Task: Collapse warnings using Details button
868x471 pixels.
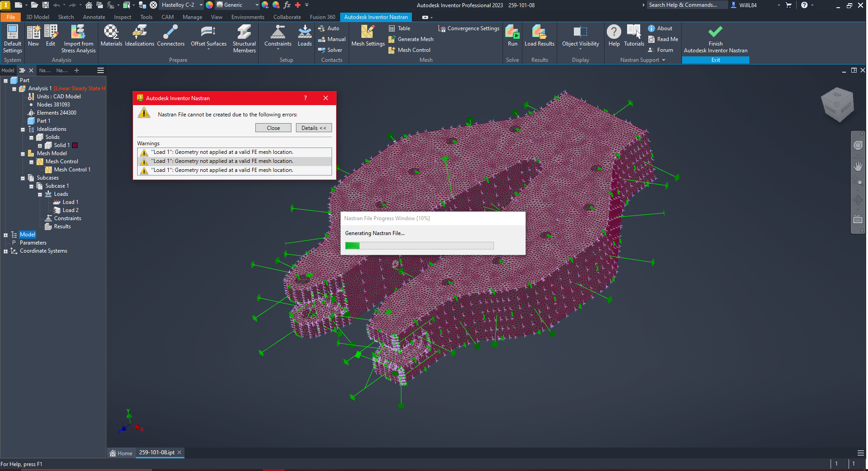Action: click(314, 128)
